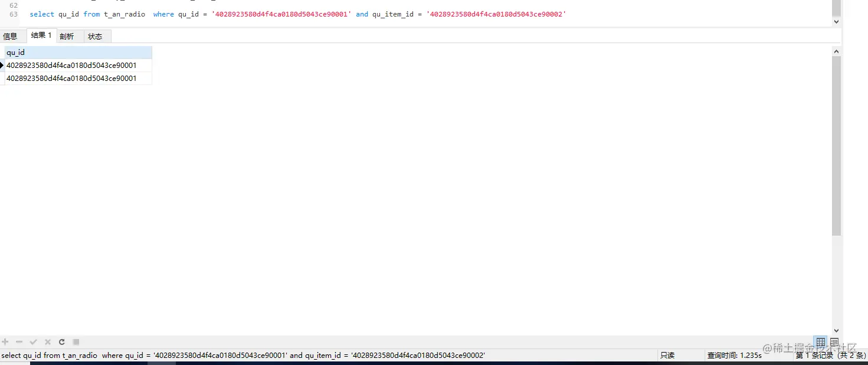Switch to grid view icon
The image size is (868, 365).
(821, 342)
